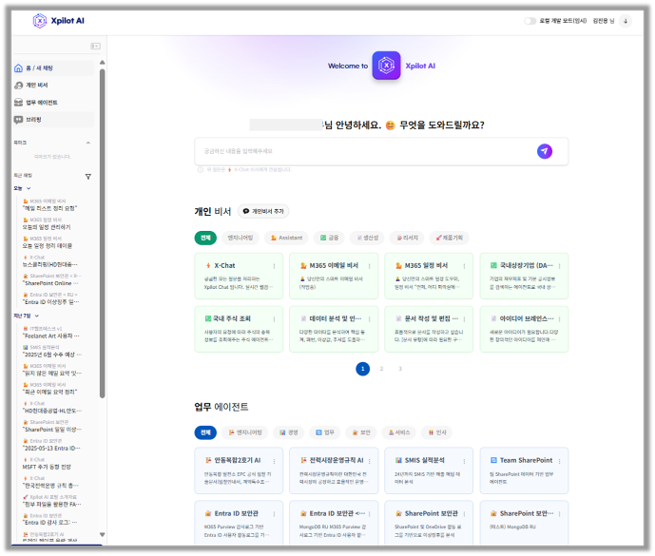Collapse the 북마크 section chevron
This screenshot has width=655, height=556.
click(88, 143)
